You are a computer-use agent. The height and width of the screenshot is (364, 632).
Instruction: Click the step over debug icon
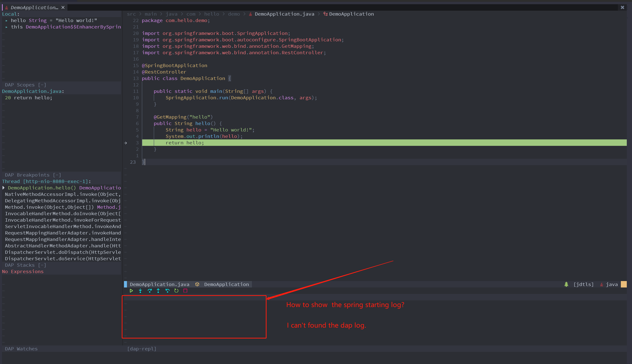150,291
